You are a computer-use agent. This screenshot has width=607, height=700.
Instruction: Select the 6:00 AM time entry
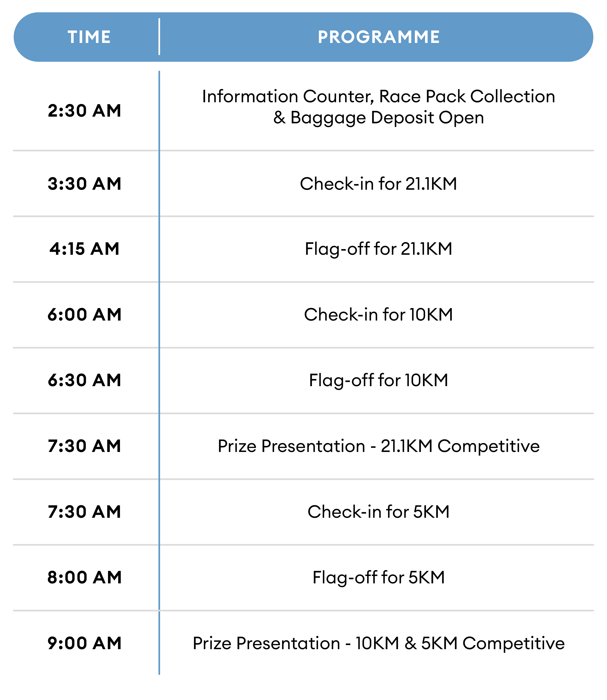pyautogui.click(x=85, y=315)
